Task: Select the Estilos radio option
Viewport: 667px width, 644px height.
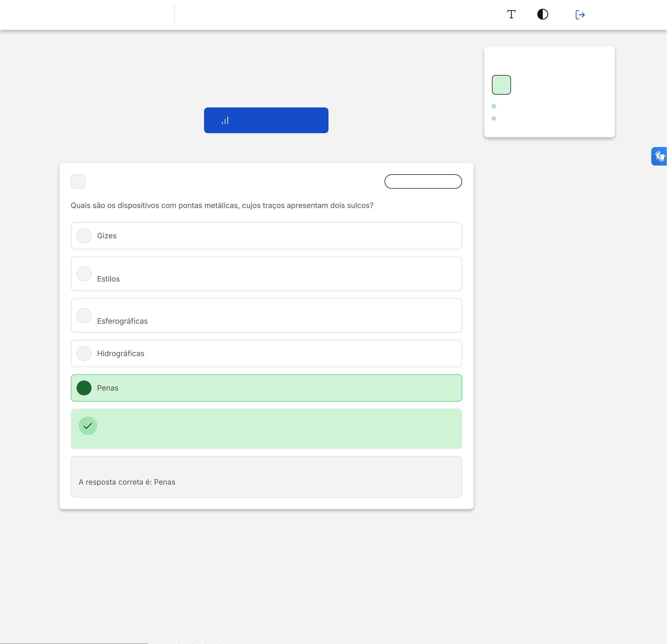Action: tap(84, 274)
